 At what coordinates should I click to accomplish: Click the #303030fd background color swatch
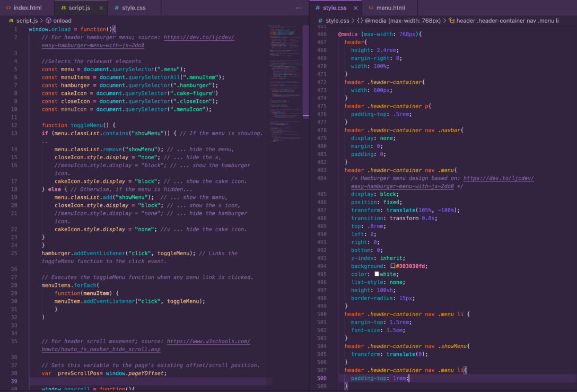[392, 266]
